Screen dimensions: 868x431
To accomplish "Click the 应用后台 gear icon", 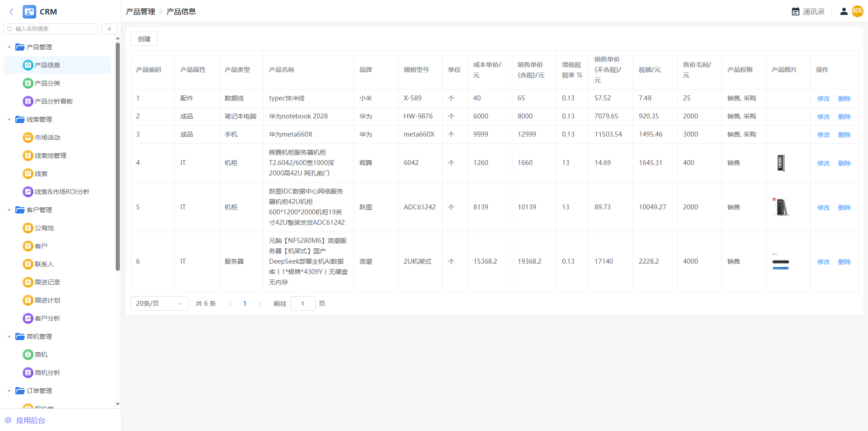I will click(8, 420).
